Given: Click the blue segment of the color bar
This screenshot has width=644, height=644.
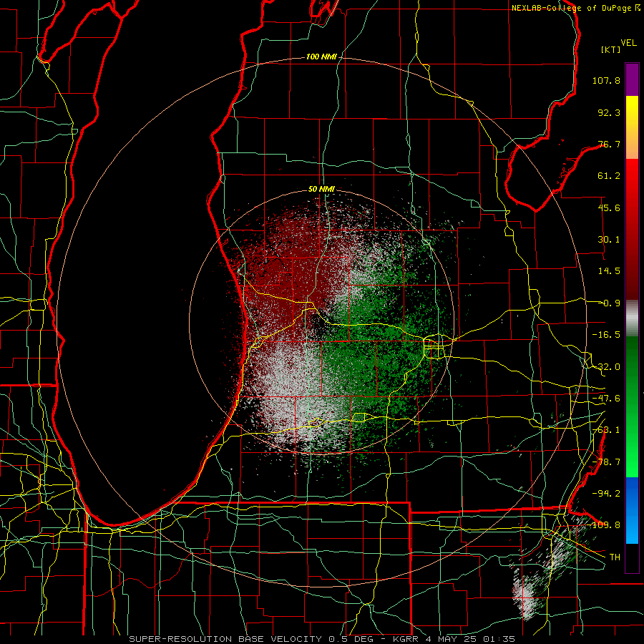Looking at the screenshot, I should (632, 510).
